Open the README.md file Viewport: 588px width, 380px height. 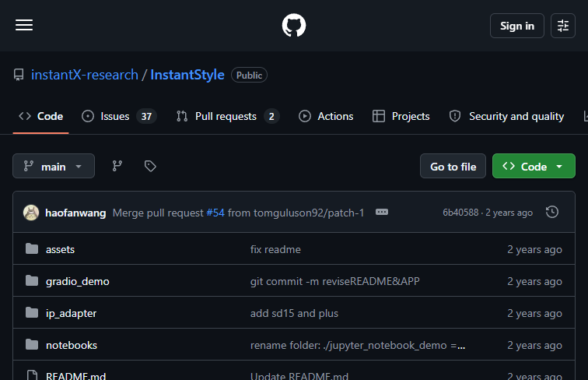75,375
